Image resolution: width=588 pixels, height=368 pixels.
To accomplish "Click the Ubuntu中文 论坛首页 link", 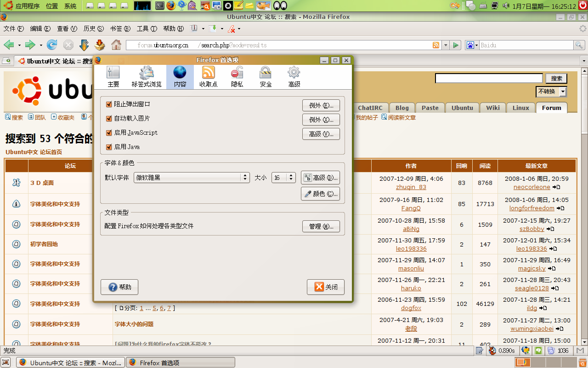I will click(x=34, y=152).
